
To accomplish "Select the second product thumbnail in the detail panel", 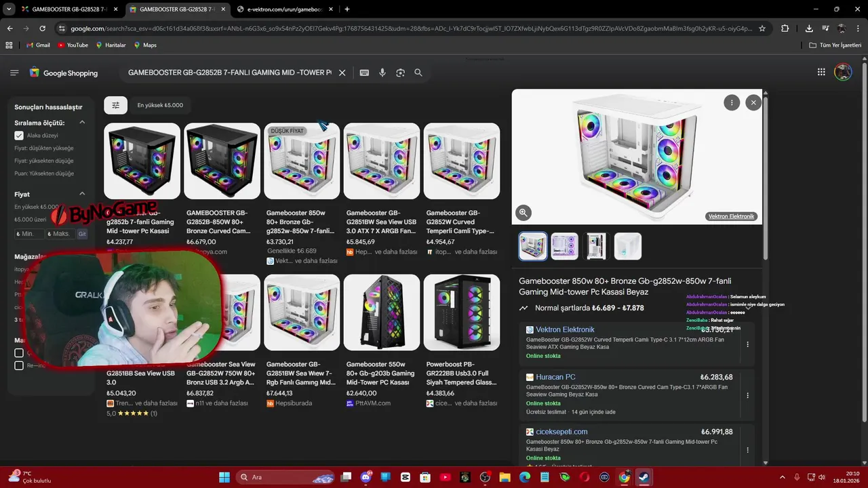I will 565,246.
